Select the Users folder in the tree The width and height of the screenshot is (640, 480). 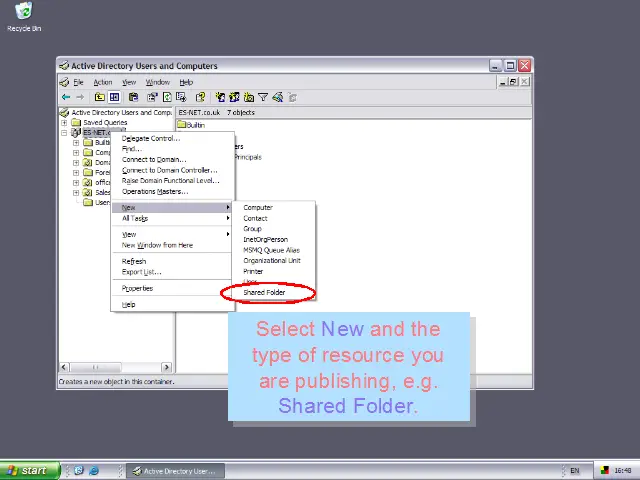[96, 202]
